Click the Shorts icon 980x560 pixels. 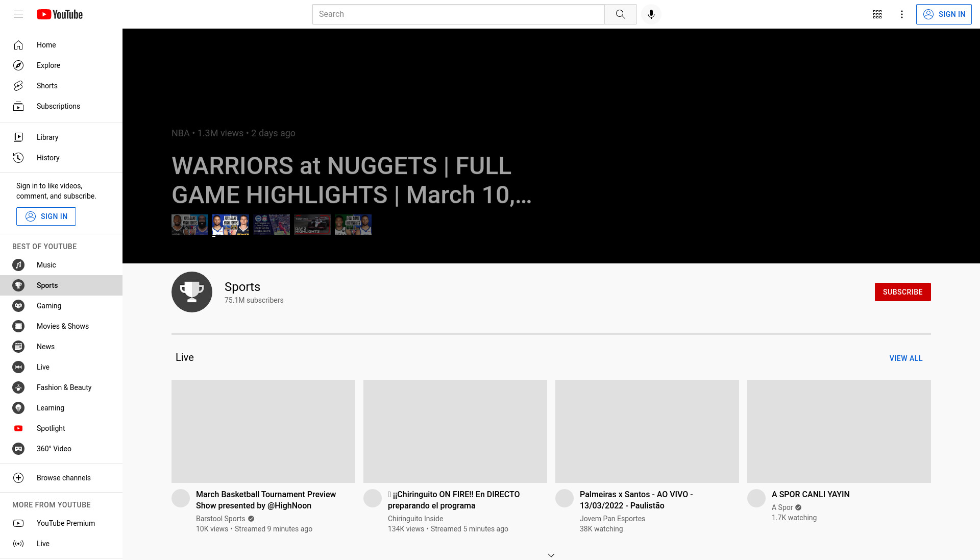click(18, 86)
